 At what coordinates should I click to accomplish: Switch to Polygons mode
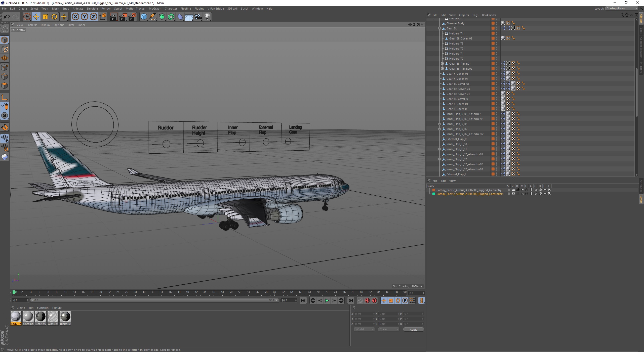(x=5, y=86)
